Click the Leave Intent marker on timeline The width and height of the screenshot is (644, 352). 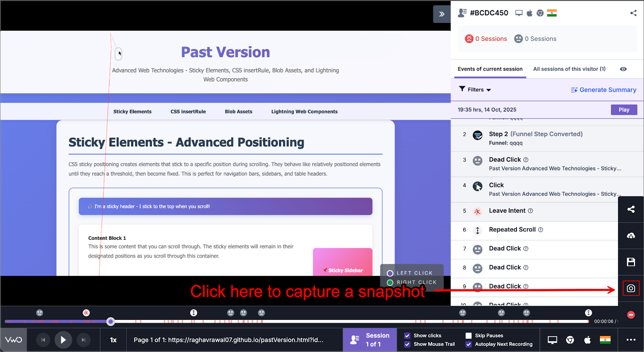(x=86, y=313)
